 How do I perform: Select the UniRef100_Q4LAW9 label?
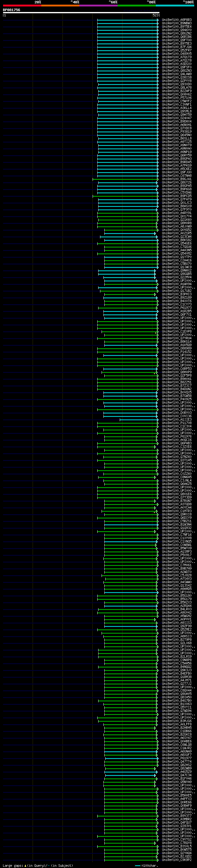tap(177, 74)
